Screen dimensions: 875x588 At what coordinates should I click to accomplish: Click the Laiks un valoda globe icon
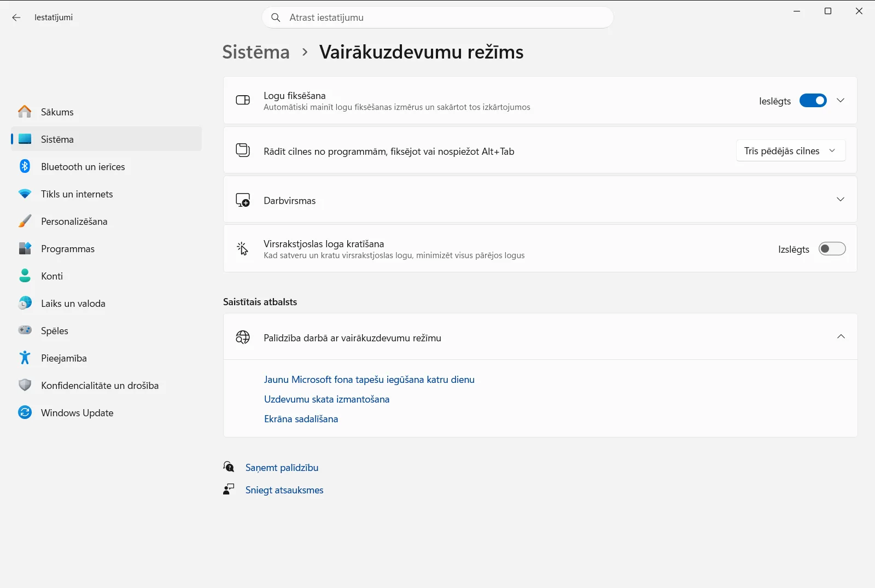click(25, 303)
